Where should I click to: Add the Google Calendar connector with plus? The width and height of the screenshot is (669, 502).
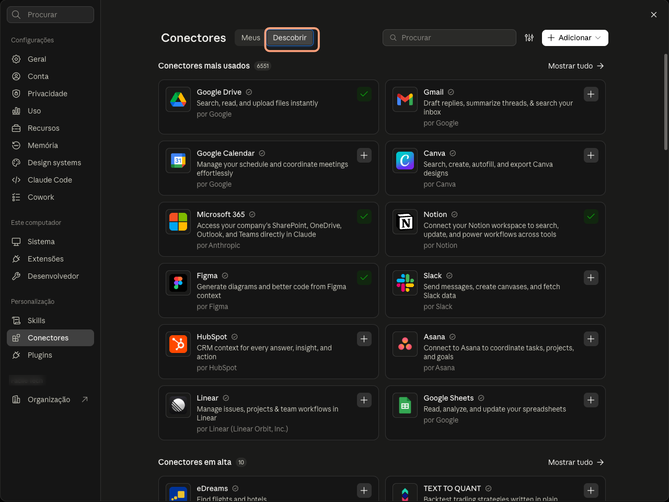click(x=364, y=155)
